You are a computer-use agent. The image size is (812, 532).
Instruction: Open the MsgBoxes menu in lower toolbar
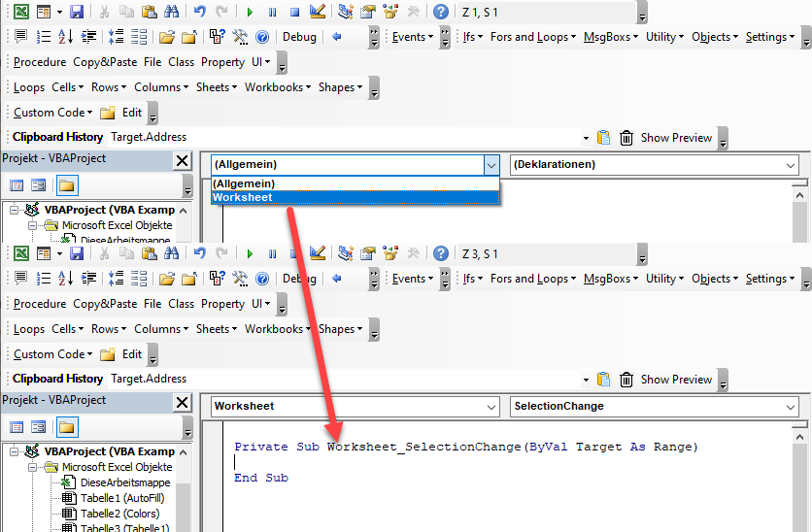(611, 279)
